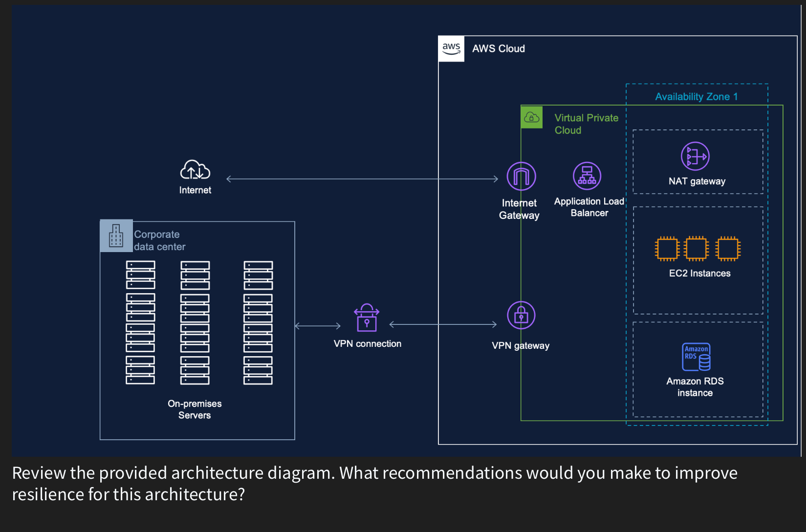
Task: Click the Internet Gateway icon
Action: coord(520,176)
